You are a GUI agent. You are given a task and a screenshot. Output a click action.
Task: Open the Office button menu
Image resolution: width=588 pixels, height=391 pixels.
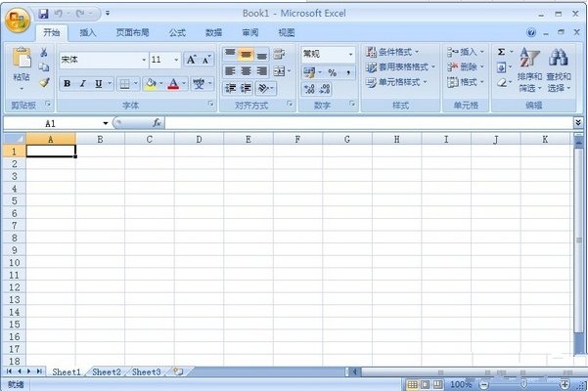pos(18,20)
